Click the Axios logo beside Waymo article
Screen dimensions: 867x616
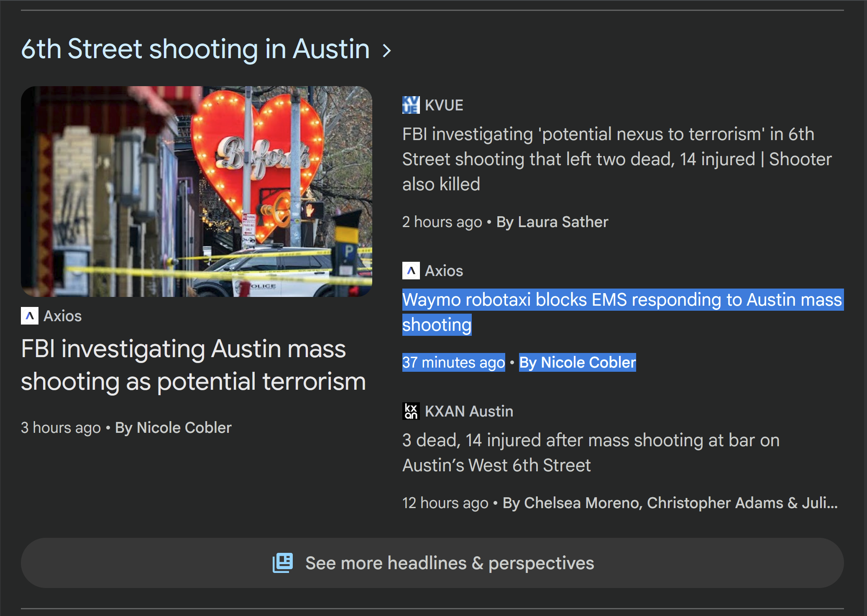point(411,271)
